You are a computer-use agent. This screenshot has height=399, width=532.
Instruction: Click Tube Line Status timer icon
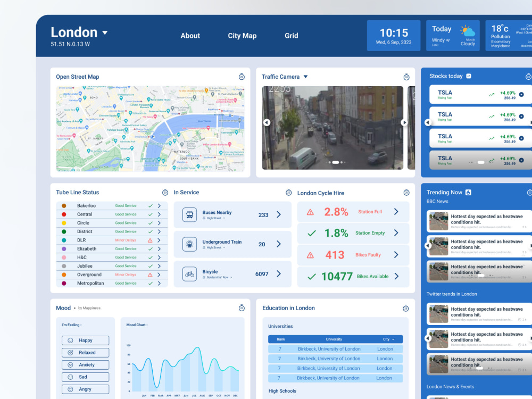165,193
